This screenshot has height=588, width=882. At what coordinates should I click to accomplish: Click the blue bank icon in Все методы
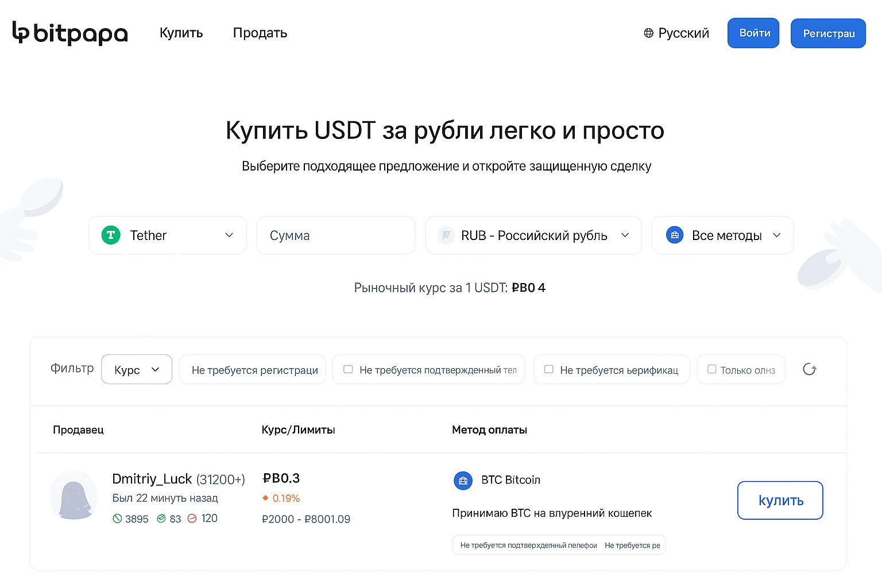(x=675, y=235)
